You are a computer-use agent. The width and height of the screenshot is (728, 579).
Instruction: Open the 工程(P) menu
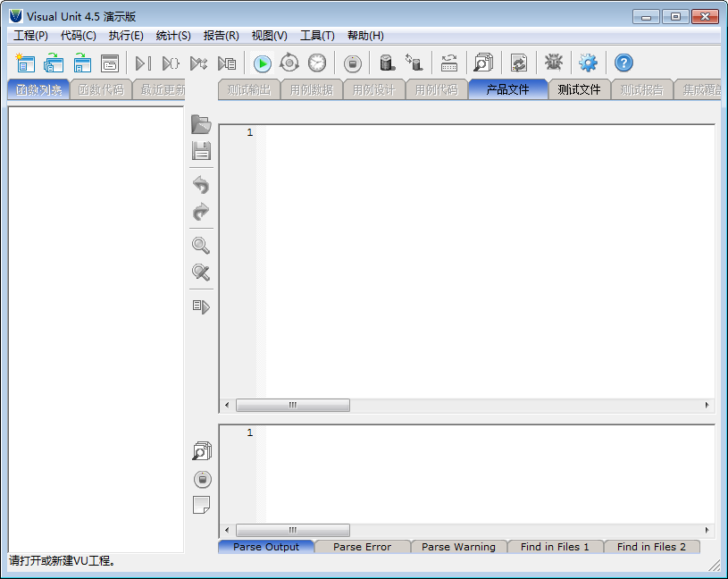click(x=30, y=36)
